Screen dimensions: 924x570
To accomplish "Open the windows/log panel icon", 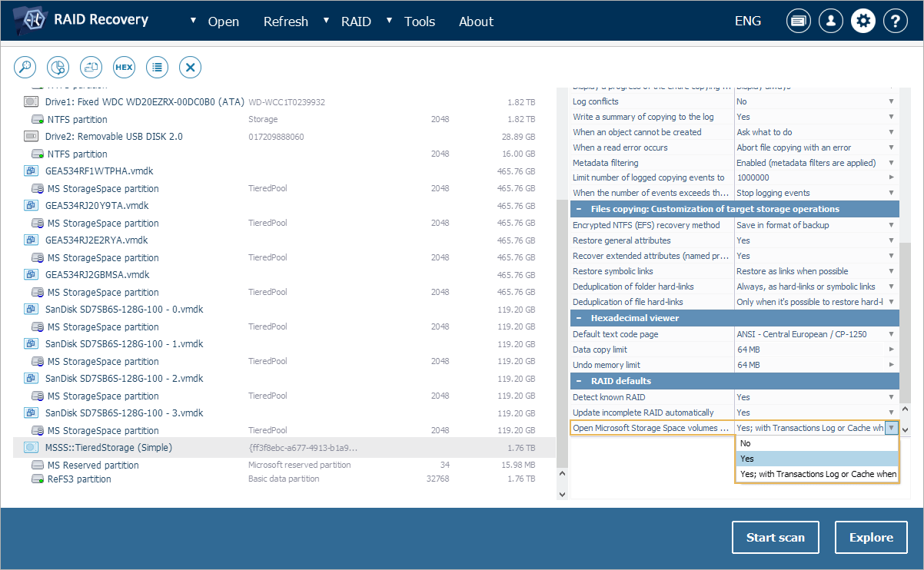I will tap(799, 22).
